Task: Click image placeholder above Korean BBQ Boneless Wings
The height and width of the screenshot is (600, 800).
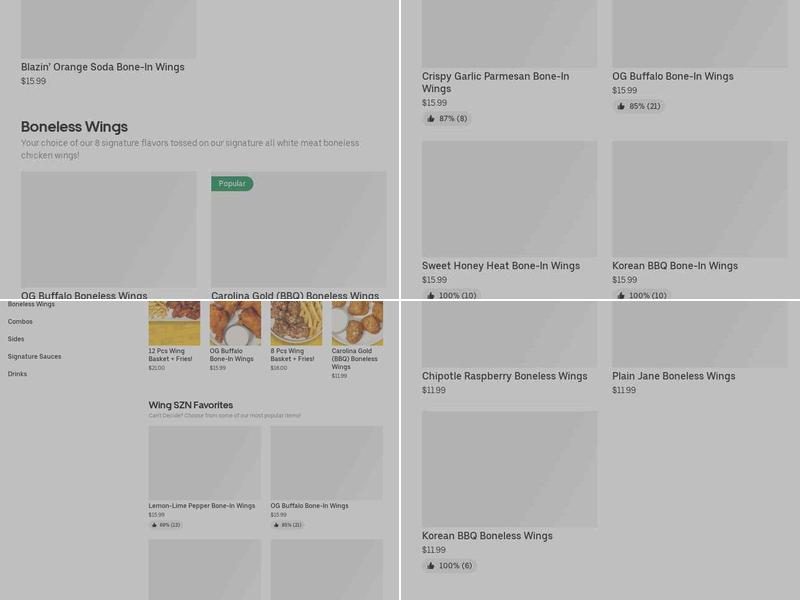Action: (509, 468)
